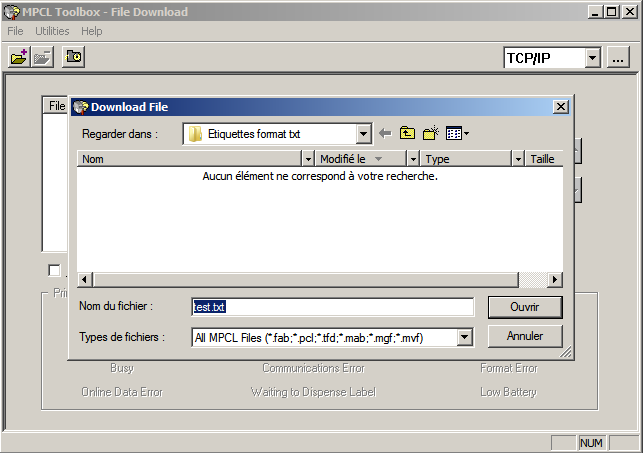Click the horizontal scrollbar thumb in file list
Image resolution: width=643 pixels, height=453 pixels.
[x=306, y=280]
